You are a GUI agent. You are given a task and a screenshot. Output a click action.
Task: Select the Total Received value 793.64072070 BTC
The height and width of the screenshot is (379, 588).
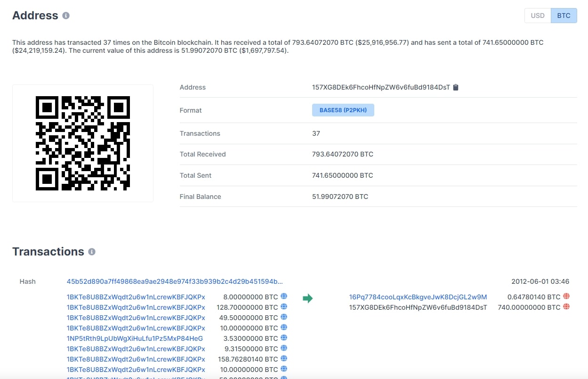click(343, 154)
